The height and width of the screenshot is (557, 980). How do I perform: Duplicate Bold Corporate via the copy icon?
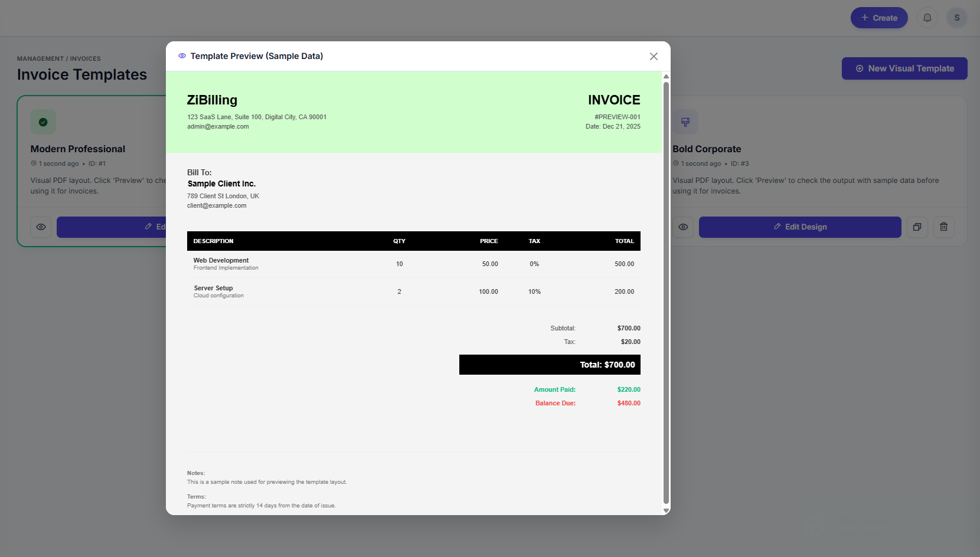pyautogui.click(x=917, y=227)
